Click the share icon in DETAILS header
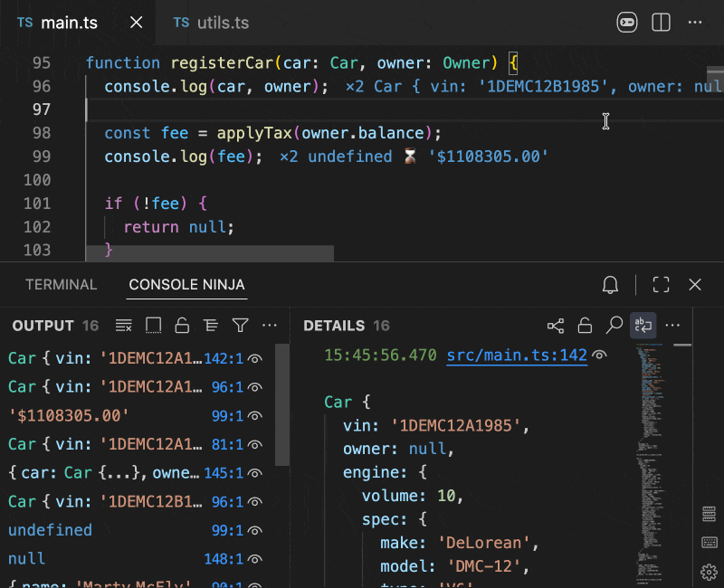The height and width of the screenshot is (588, 724). (556, 326)
